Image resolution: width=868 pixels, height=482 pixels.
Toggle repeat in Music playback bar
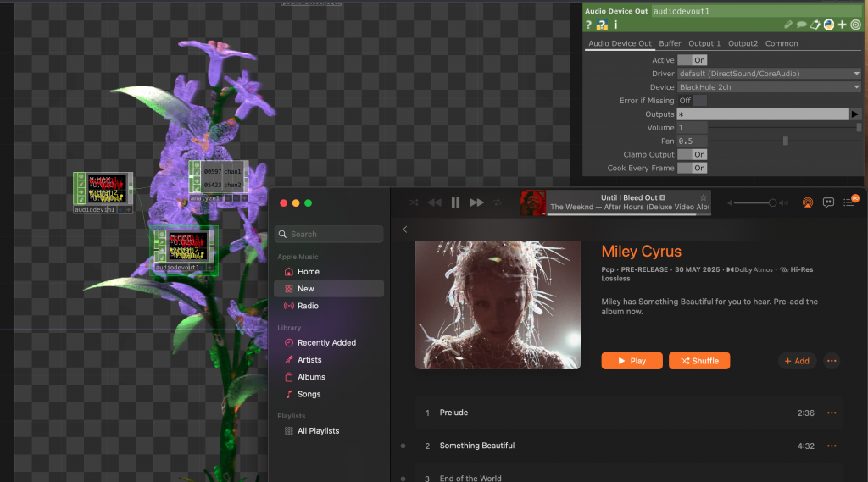(x=498, y=202)
